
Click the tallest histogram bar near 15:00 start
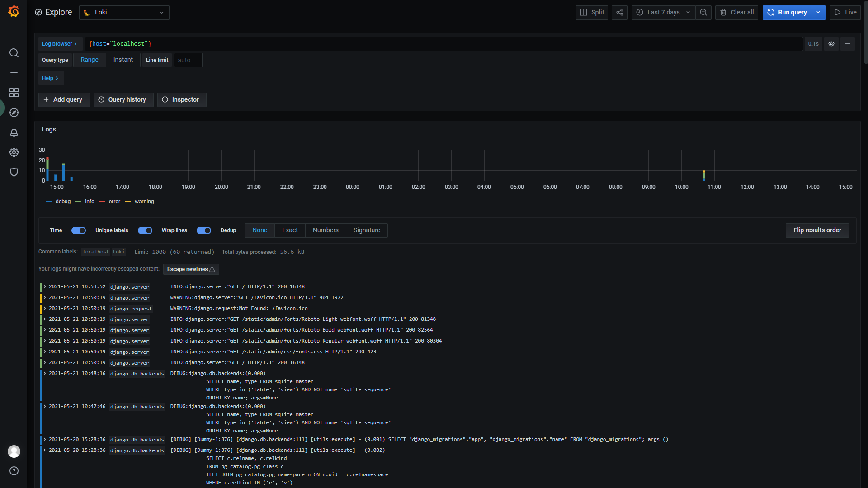[x=47, y=169]
